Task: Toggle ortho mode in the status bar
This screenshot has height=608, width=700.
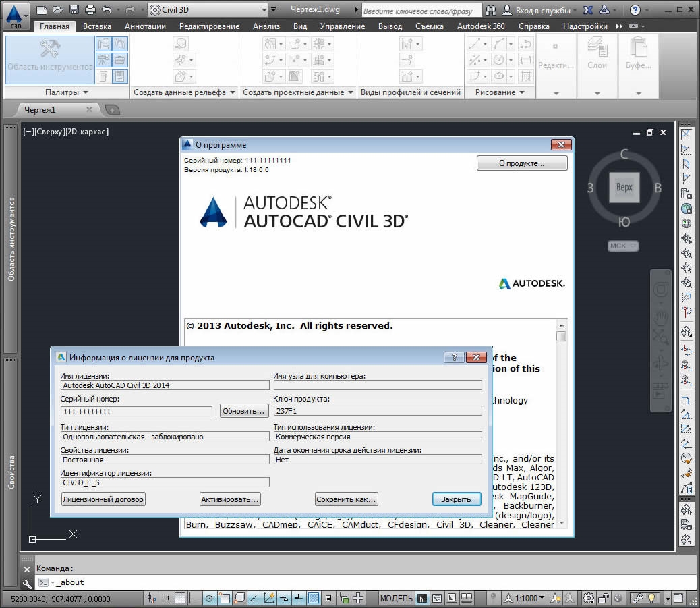Action: pyautogui.click(x=195, y=598)
